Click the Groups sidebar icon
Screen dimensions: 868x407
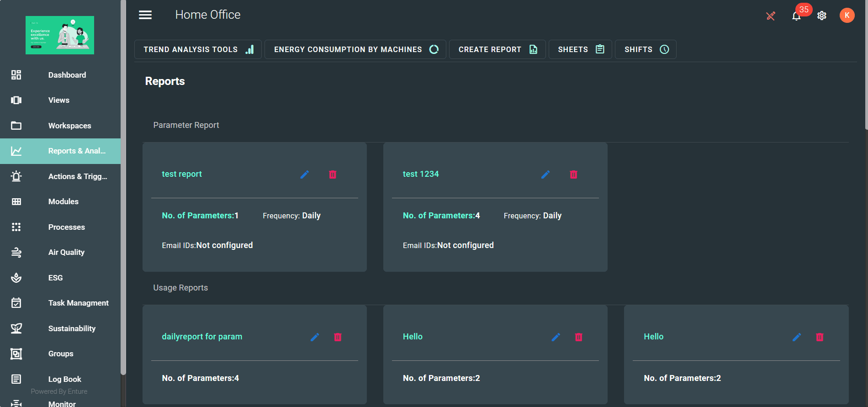pos(16,354)
